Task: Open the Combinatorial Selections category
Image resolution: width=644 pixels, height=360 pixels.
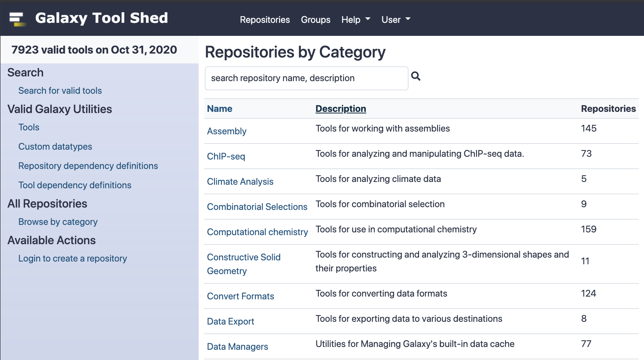Action: pos(257,207)
